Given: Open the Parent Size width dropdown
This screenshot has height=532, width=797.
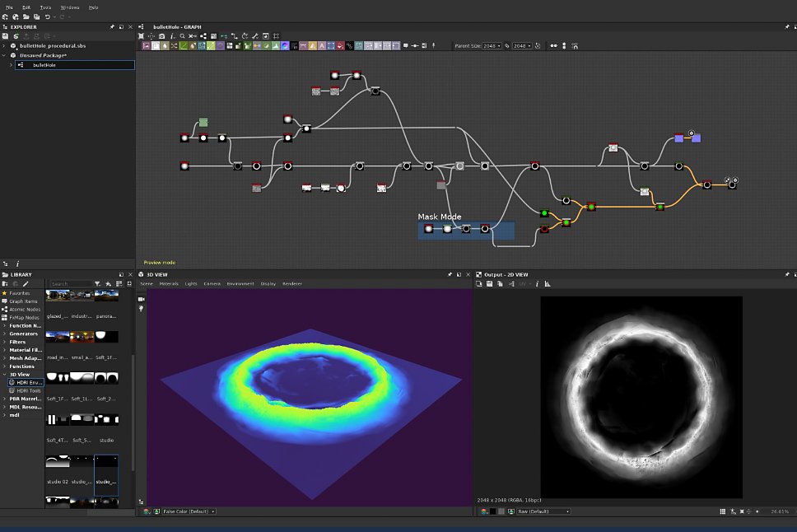Looking at the screenshot, I should coord(492,46).
